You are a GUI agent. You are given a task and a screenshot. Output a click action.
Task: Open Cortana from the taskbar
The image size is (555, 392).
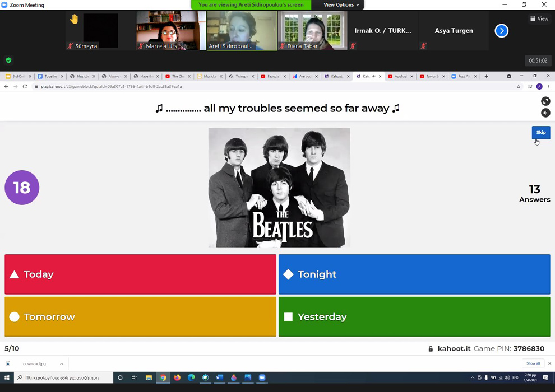120,377
